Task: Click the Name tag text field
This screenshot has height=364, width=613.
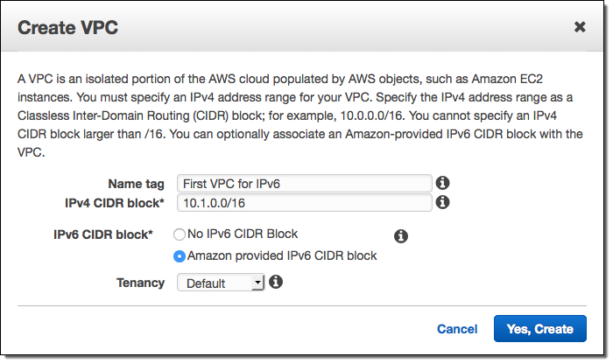Action: point(304,183)
